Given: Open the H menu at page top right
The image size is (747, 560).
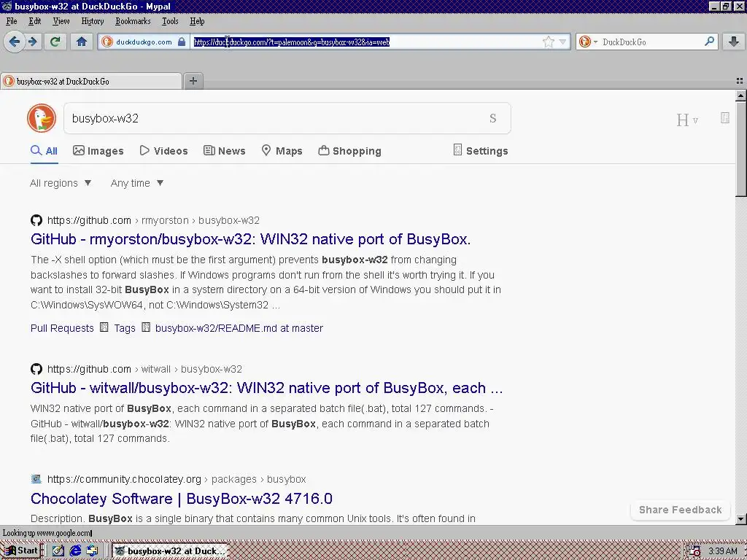Looking at the screenshot, I should pos(687,120).
